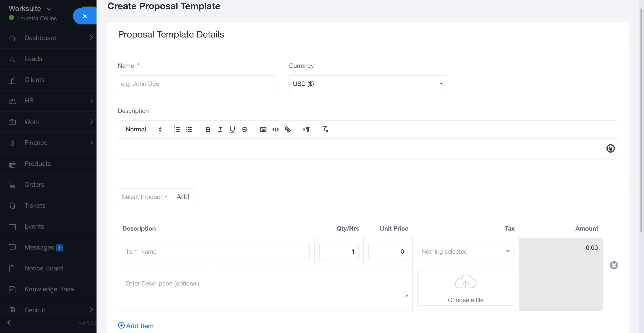Open the Tax Nothing selected dropdown
This screenshot has height=333, width=644.
coord(465,251)
